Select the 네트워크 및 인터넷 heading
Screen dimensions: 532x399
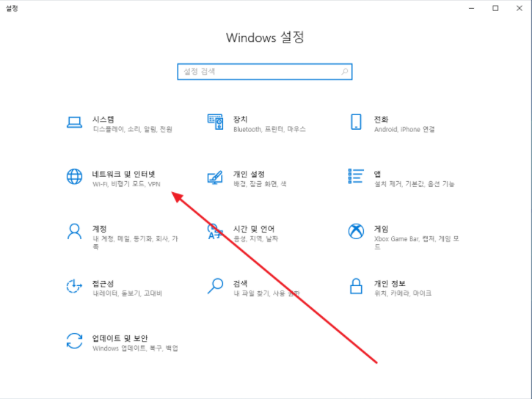(x=123, y=175)
